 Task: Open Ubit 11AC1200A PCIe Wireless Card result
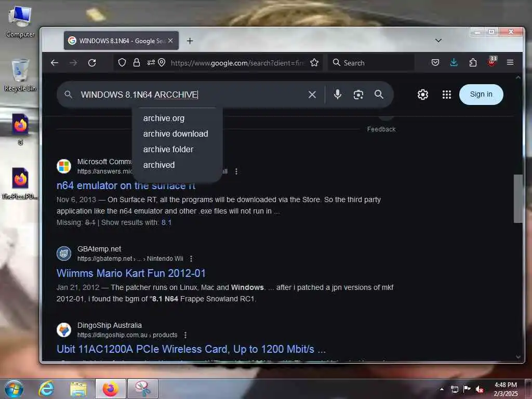(191, 349)
